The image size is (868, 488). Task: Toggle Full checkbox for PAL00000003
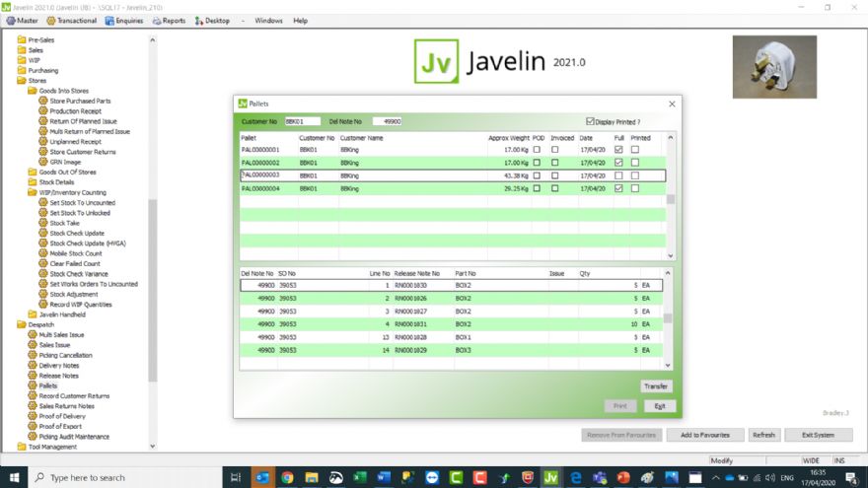(x=618, y=175)
